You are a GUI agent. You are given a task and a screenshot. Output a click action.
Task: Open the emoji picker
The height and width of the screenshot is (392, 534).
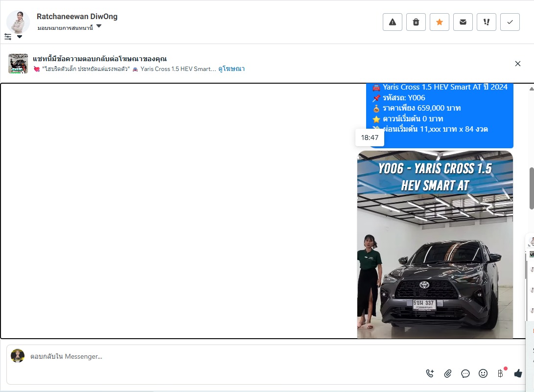click(483, 373)
